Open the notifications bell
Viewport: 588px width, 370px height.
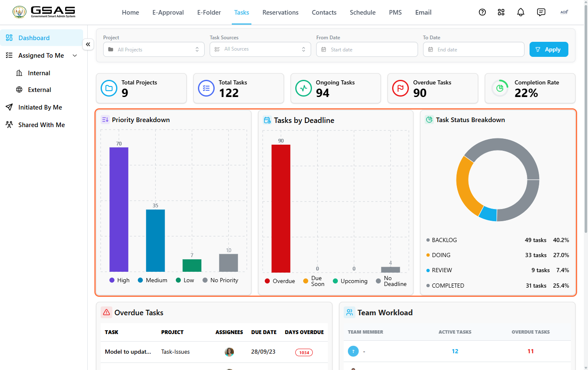pos(521,12)
